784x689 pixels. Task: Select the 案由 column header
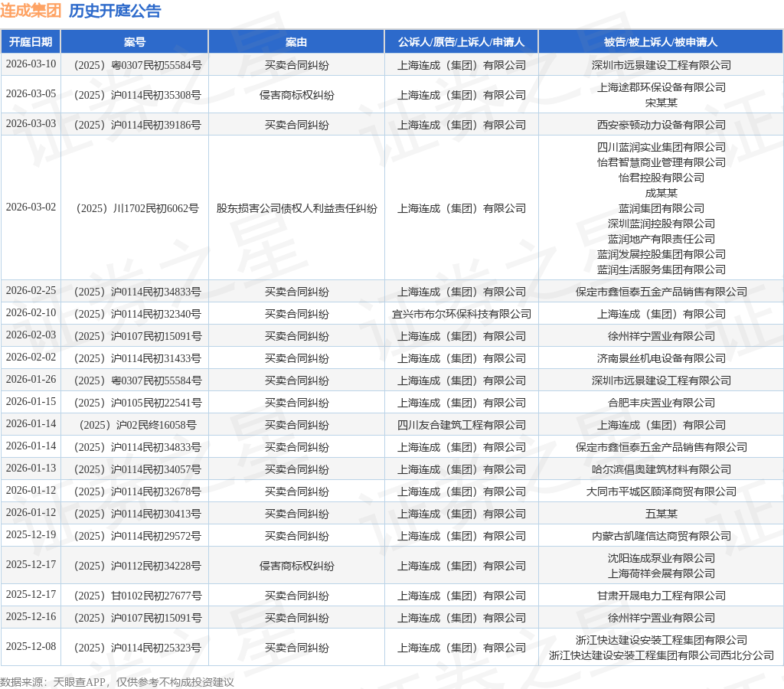pos(296,42)
